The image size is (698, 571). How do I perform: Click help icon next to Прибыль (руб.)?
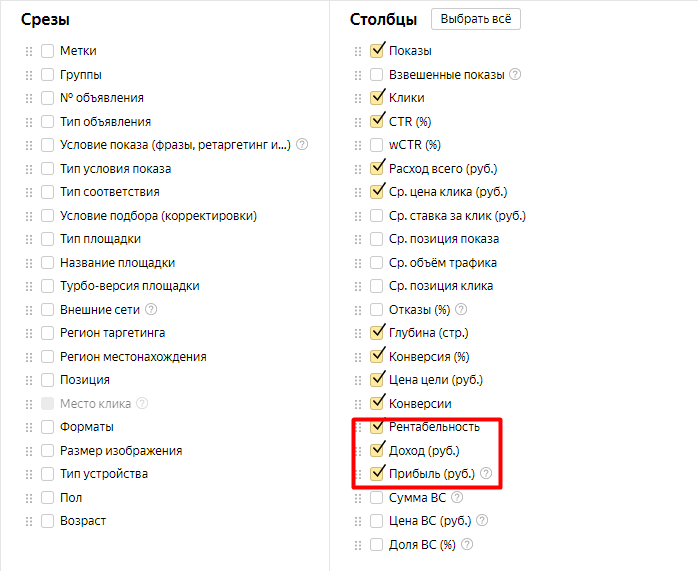[486, 473]
